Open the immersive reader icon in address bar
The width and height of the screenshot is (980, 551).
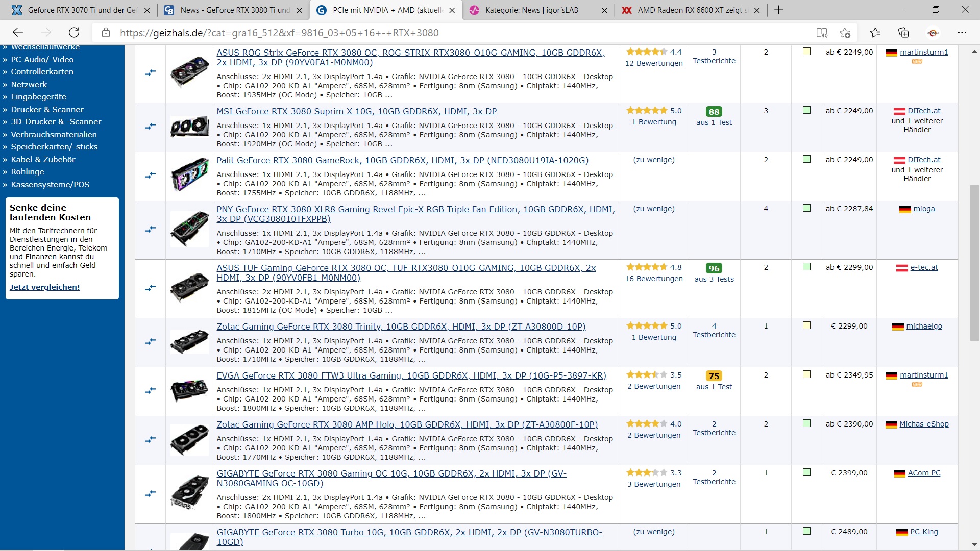coord(822,33)
